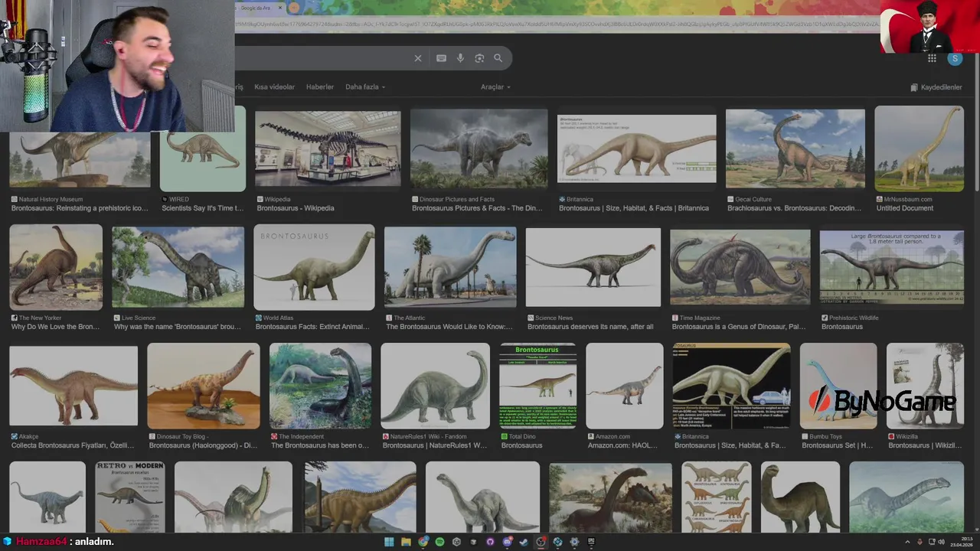
Task: Open Steam from the taskbar
Action: tap(524, 542)
